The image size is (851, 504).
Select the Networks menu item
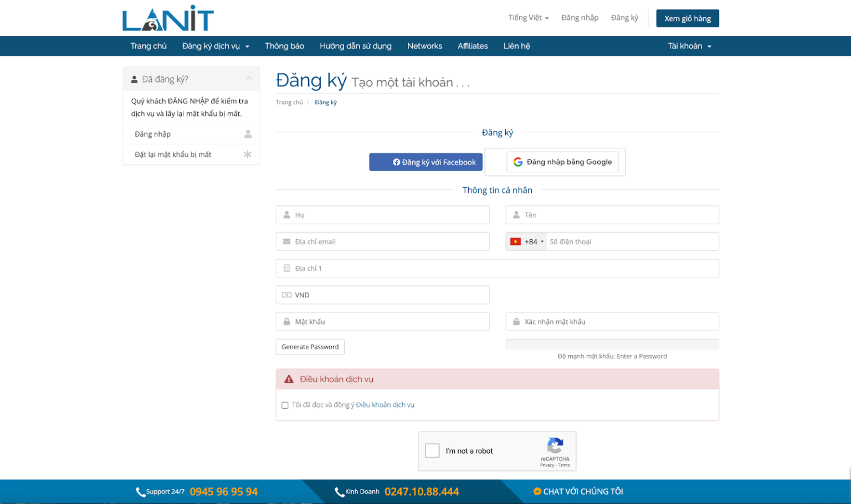(x=424, y=46)
